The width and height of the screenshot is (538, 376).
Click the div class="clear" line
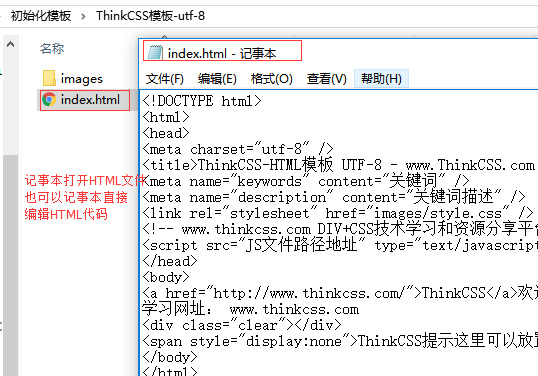point(242,325)
